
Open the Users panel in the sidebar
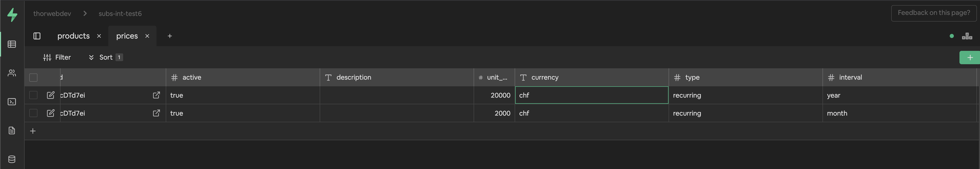(x=11, y=73)
